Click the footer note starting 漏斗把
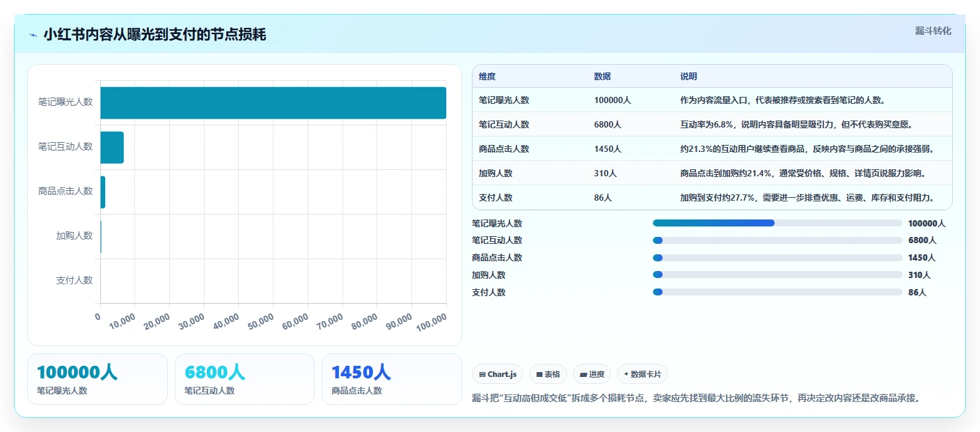 click(696, 399)
